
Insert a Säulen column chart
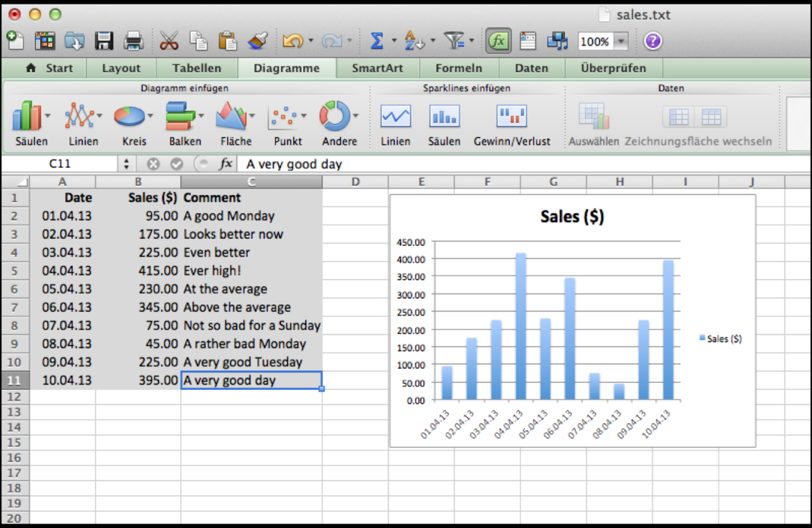click(x=27, y=116)
